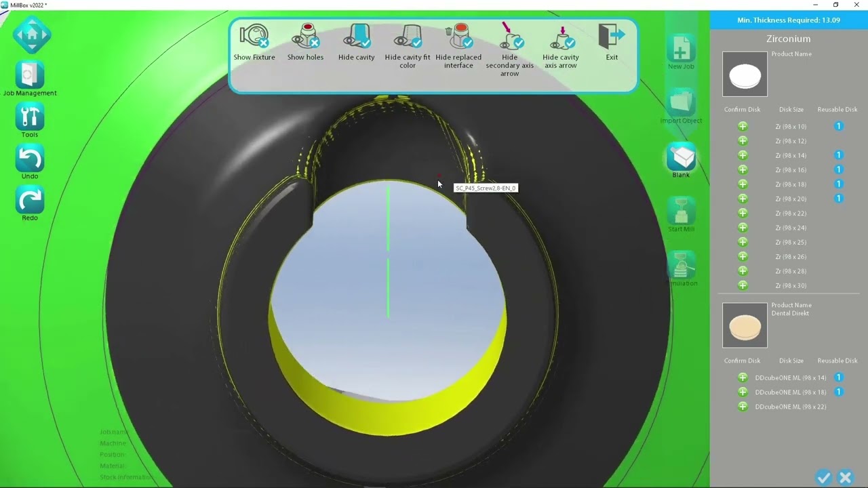Confirm disk Zr (98 x 22)
The width and height of the screenshot is (868, 488).
point(743,213)
